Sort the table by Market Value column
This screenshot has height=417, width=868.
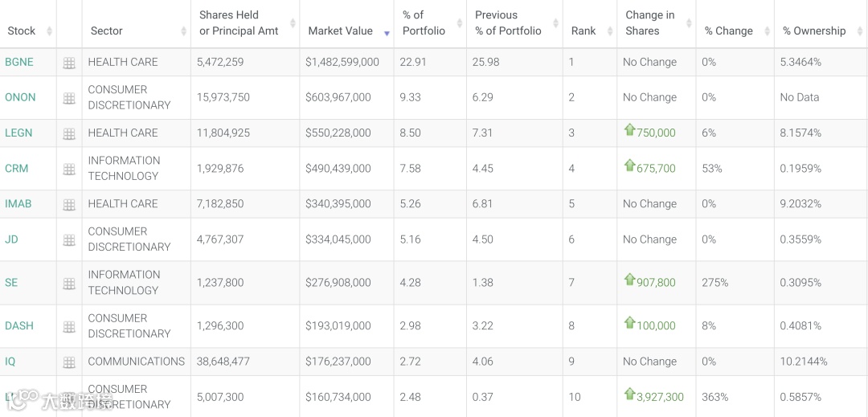click(341, 31)
